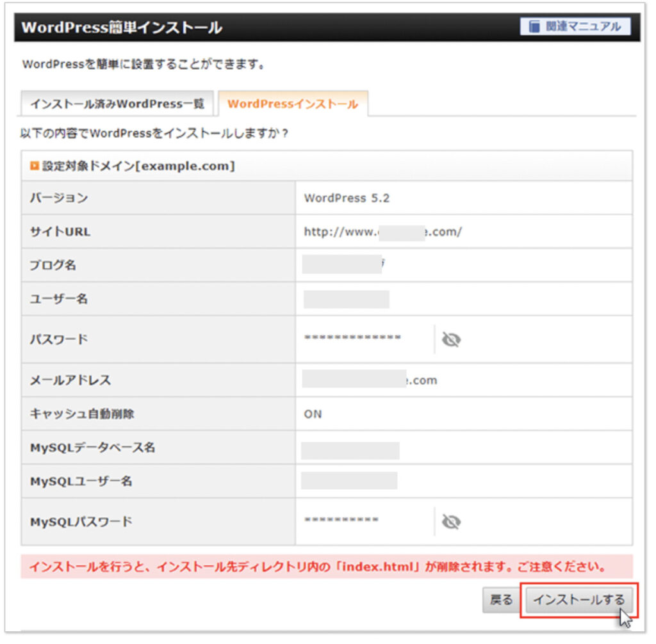This screenshot has height=644, width=656.
Task: Switch to the インストール済みWordPress一覧 tab
Action: (117, 104)
